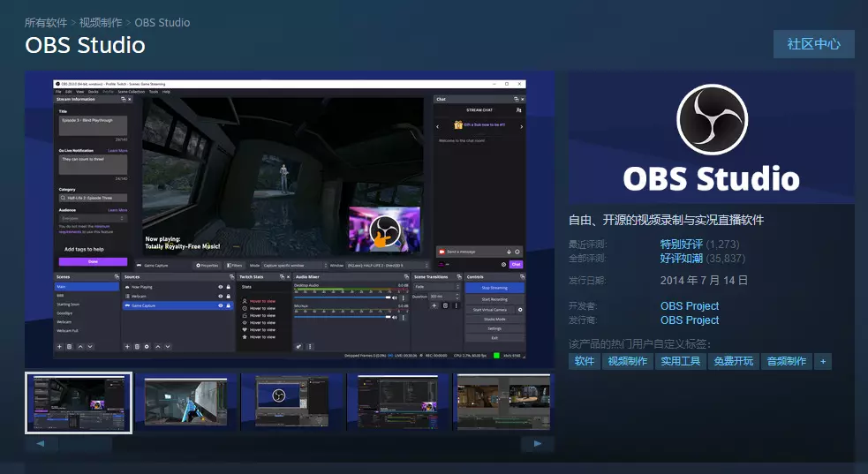
Task: Open the chat community users icon
Action: [x=518, y=110]
